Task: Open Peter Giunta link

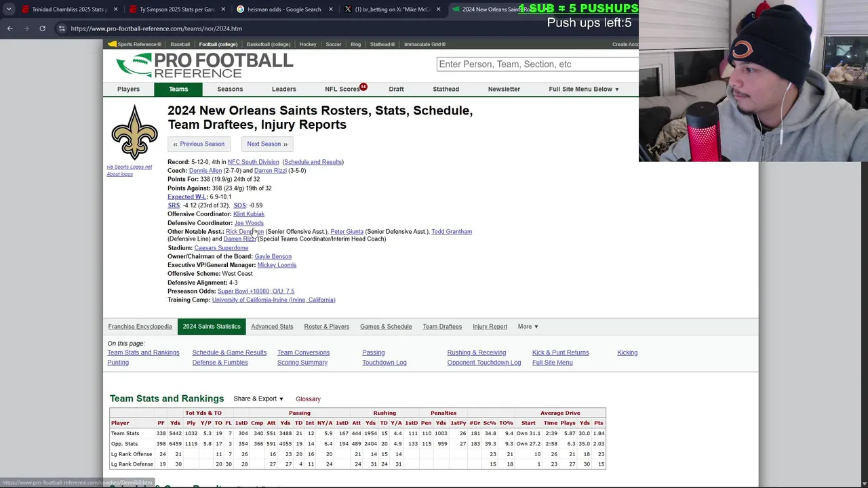Action: tap(347, 232)
